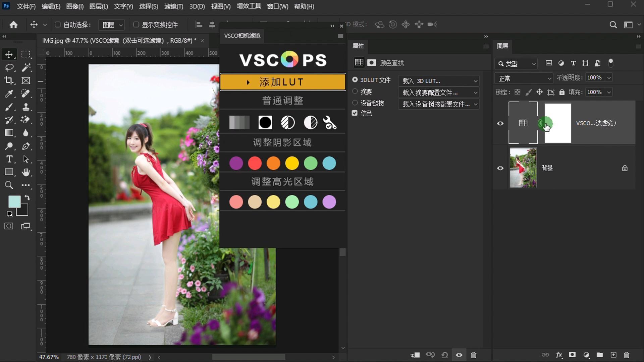Screen dimensions: 644x362
Task: Click the 调整高光区域 heading
Action: [x=282, y=182]
